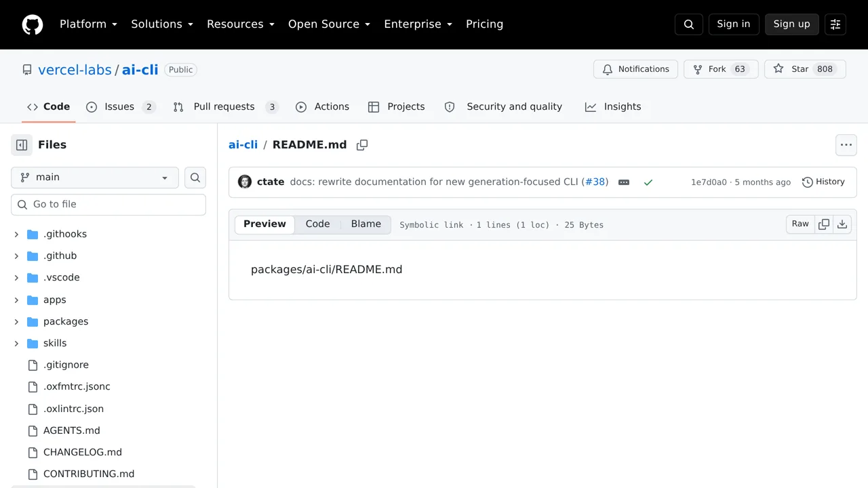Star the repository
Image resolution: width=868 pixels, height=488 pixels.
(x=805, y=70)
